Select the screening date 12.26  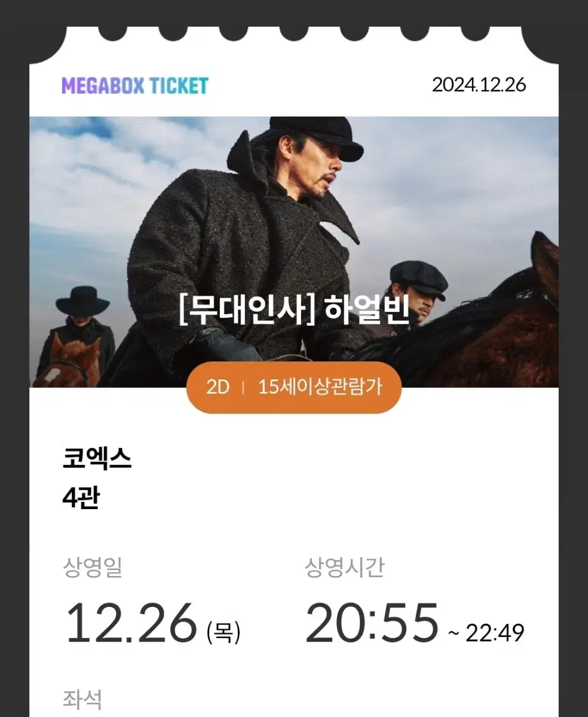coord(131,623)
